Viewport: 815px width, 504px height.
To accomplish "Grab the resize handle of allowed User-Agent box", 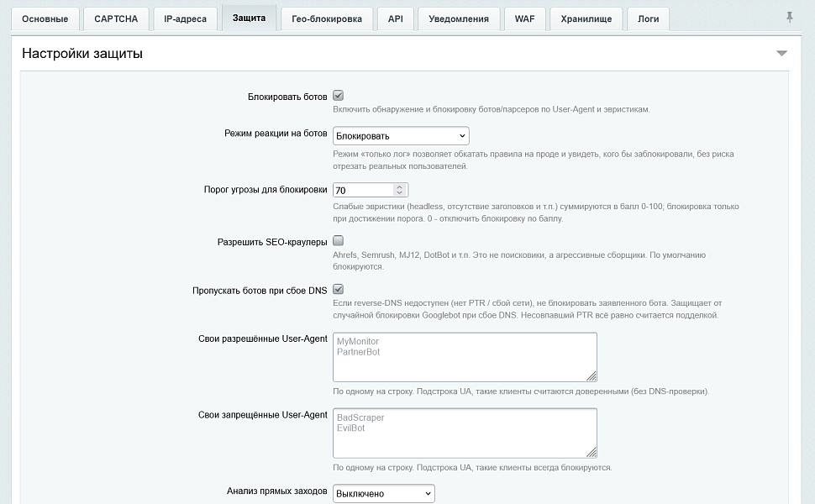I will point(592,375).
